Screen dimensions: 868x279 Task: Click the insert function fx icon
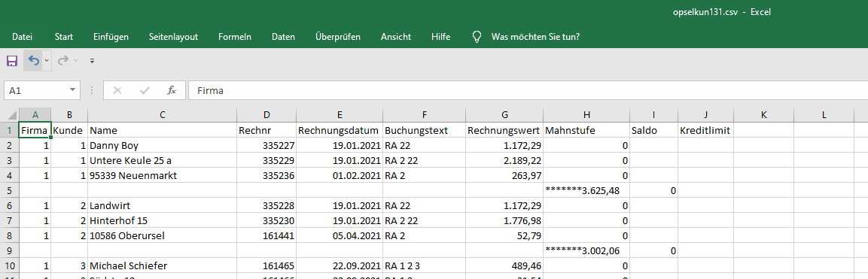(x=172, y=90)
